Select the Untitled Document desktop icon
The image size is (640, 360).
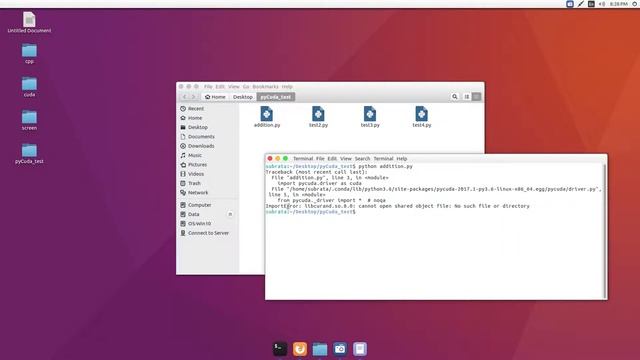[x=29, y=22]
